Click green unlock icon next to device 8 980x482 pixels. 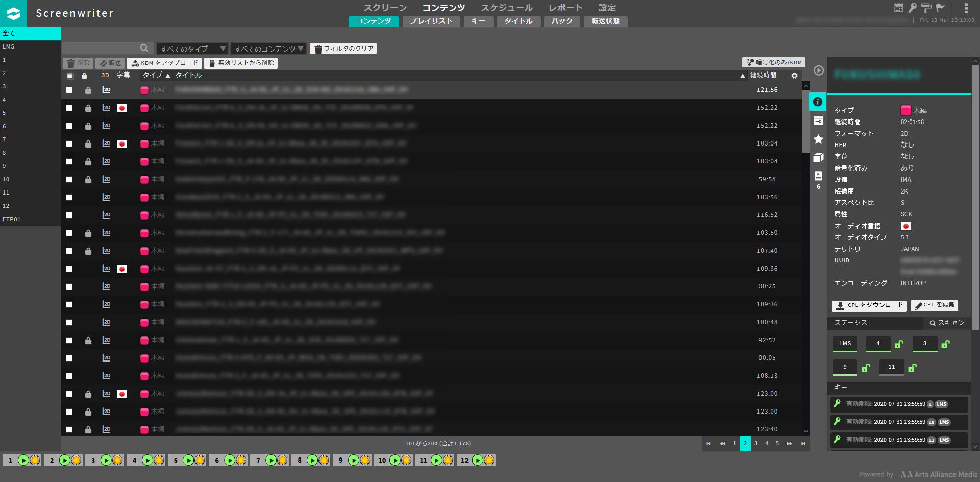pyautogui.click(x=945, y=344)
